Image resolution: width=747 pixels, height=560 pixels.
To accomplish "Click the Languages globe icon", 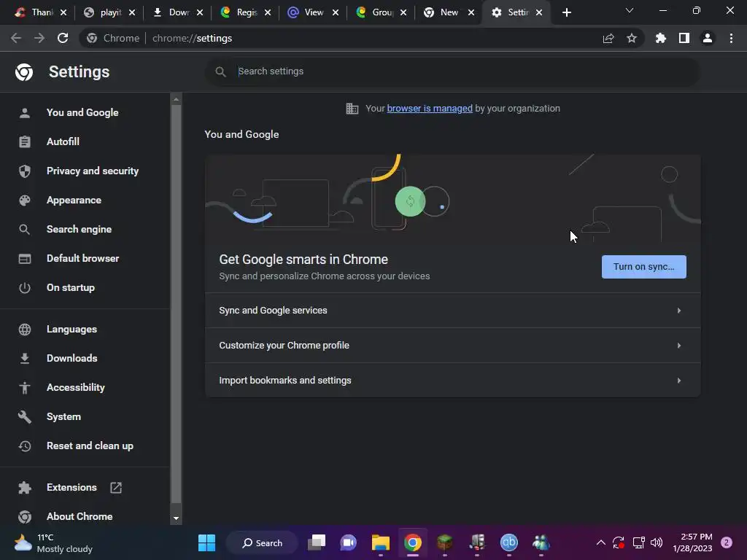I will coord(25,330).
